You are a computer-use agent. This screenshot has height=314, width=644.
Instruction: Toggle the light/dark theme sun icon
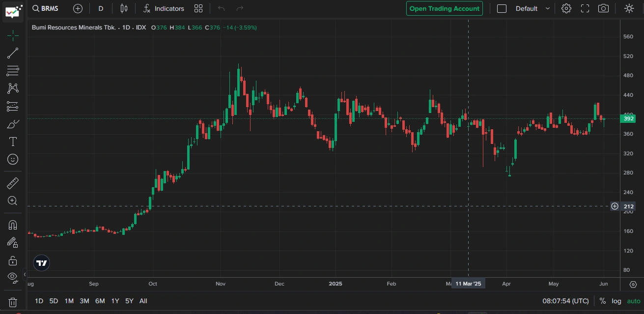[629, 8]
